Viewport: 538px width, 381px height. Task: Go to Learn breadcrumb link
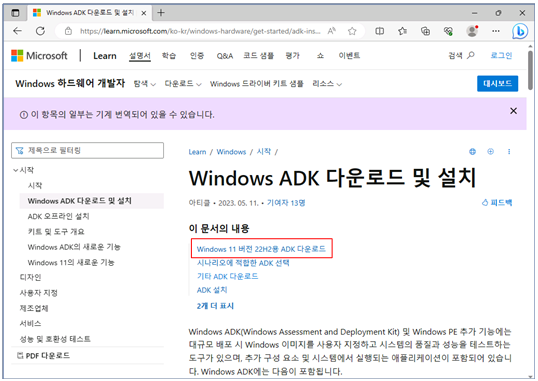coord(197,152)
